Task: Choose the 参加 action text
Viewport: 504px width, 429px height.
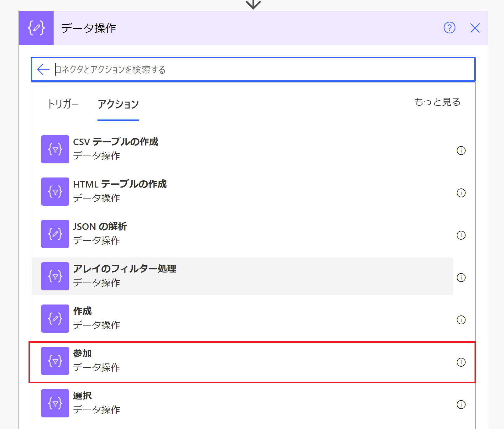Action: tap(82, 353)
